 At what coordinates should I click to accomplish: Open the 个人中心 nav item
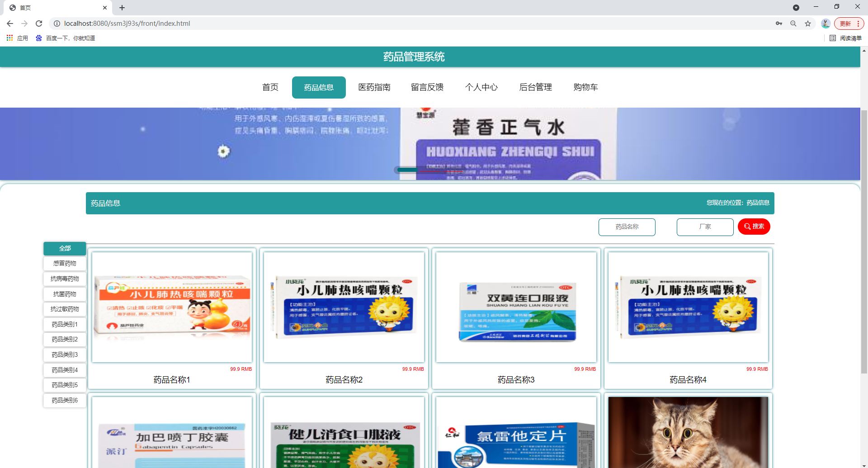coord(481,87)
